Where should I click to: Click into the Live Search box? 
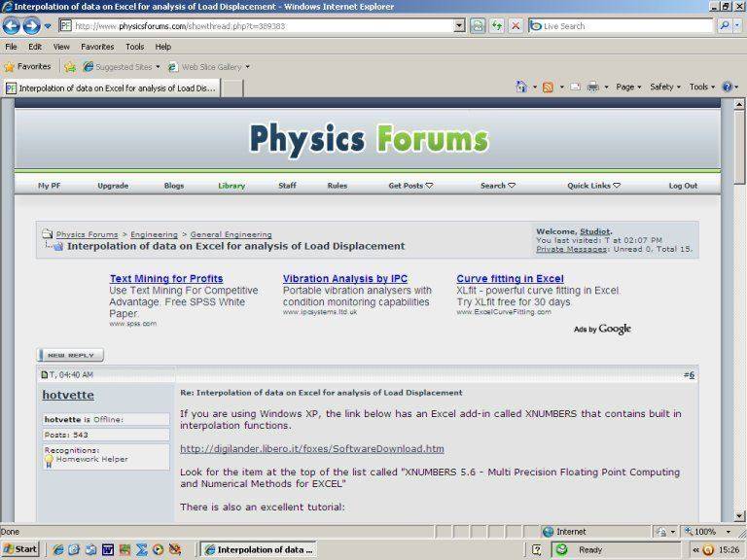(621, 25)
